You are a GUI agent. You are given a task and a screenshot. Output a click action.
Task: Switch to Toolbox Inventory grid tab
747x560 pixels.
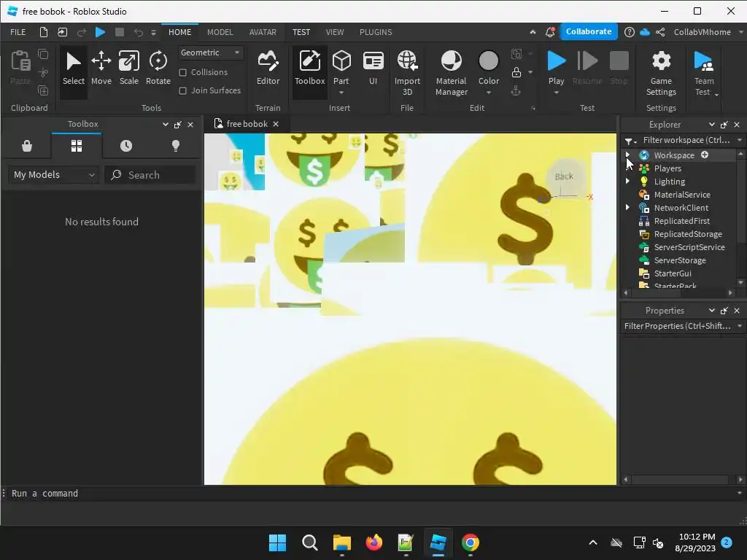point(76,146)
